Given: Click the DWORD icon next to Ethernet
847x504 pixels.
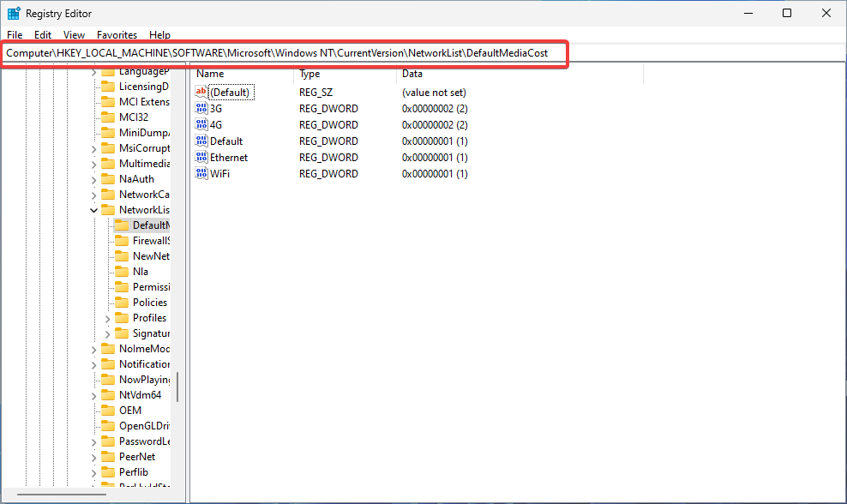Looking at the screenshot, I should click(x=201, y=157).
